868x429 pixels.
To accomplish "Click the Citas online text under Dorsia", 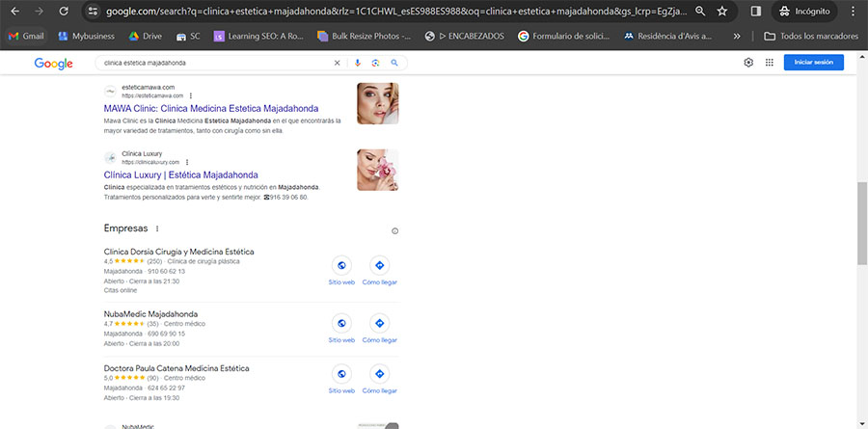I will pos(121,290).
